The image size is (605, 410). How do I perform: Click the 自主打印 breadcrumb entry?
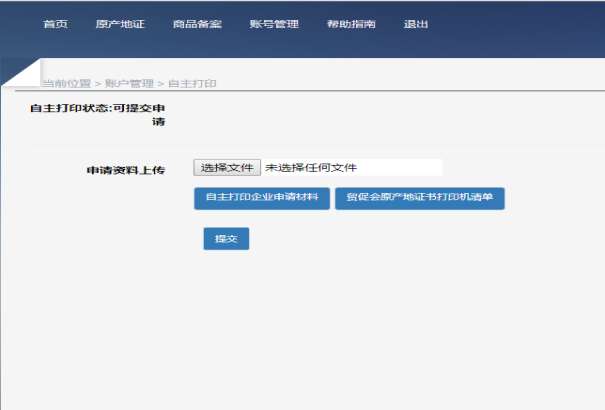[192, 83]
